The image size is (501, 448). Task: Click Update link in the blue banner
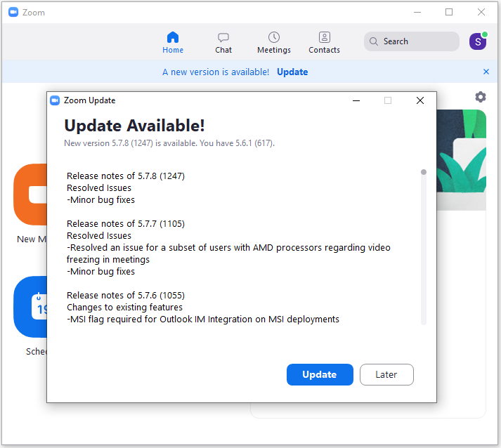pos(292,72)
